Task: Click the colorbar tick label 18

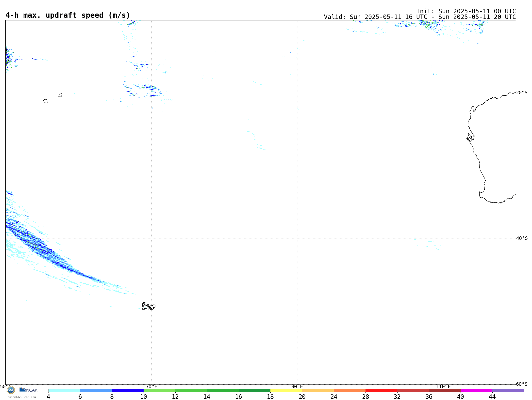Action: (270, 397)
